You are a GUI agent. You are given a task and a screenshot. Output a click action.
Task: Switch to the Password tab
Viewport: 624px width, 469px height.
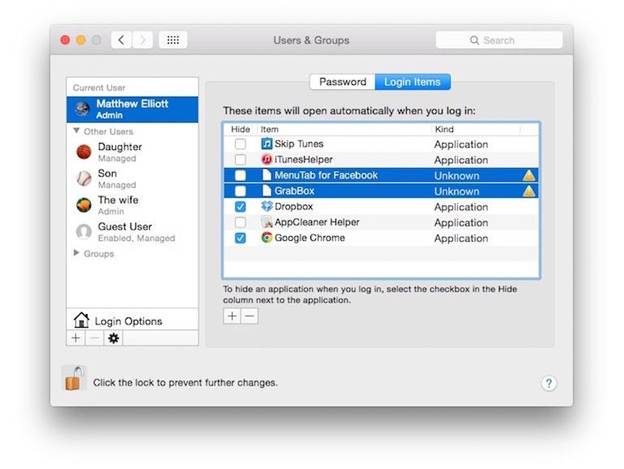coord(342,82)
